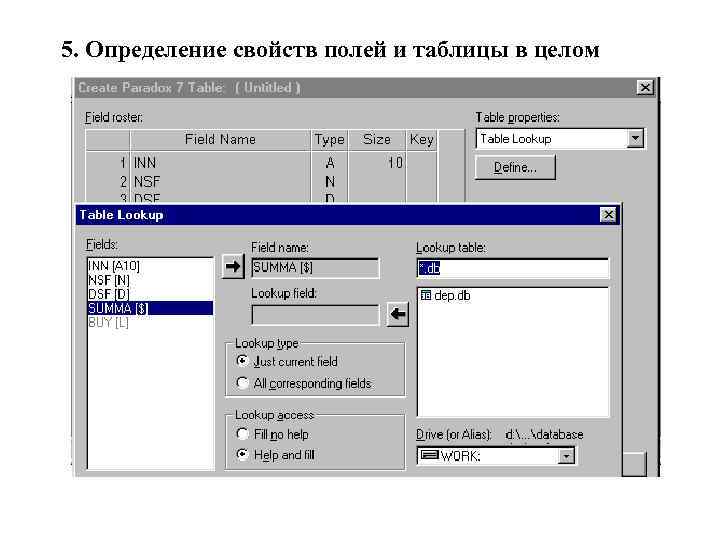
Task: Select the dep.db file name
Action: pos(452,296)
